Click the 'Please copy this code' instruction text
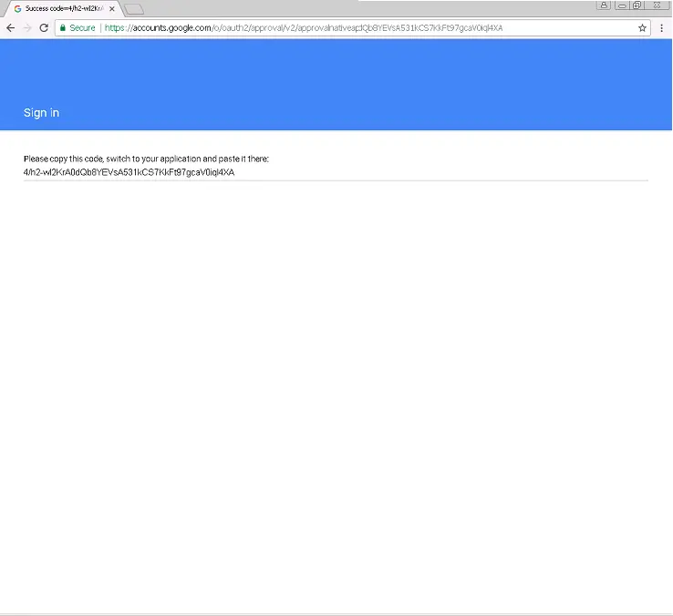This screenshot has width=673, height=616. 146,159
